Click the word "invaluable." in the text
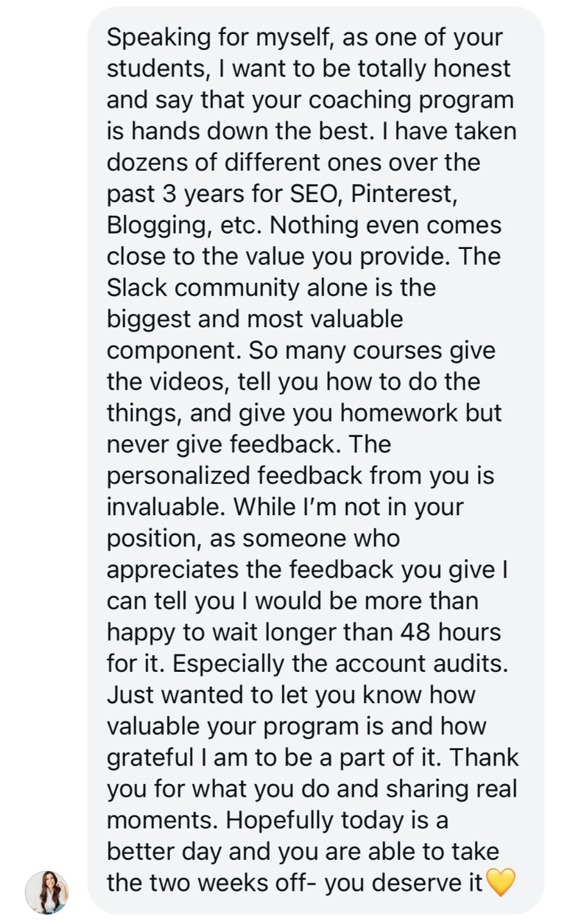This screenshot has height=924, width=584. [166, 507]
